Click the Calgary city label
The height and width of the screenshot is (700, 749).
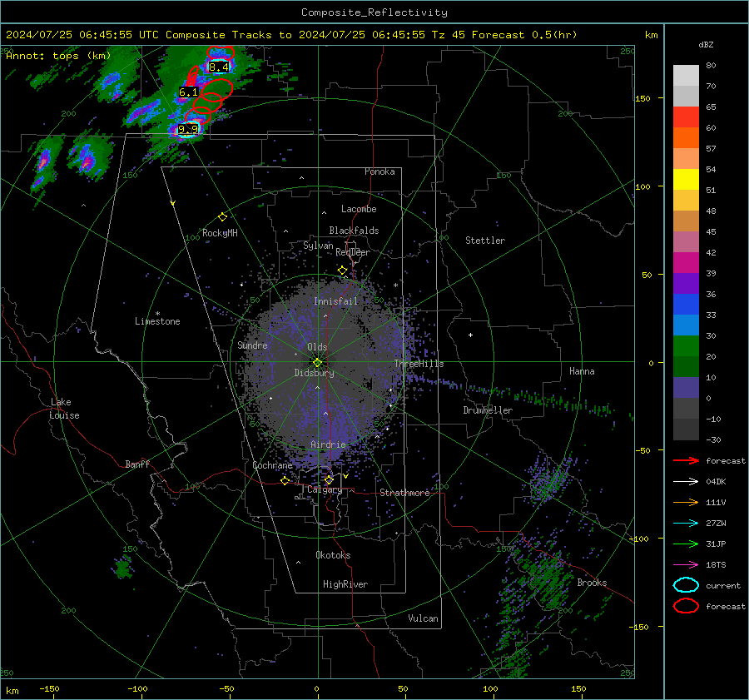click(x=325, y=489)
